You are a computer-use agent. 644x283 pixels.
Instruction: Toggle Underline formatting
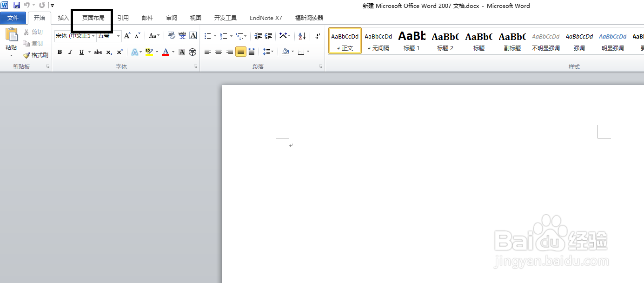[x=82, y=52]
